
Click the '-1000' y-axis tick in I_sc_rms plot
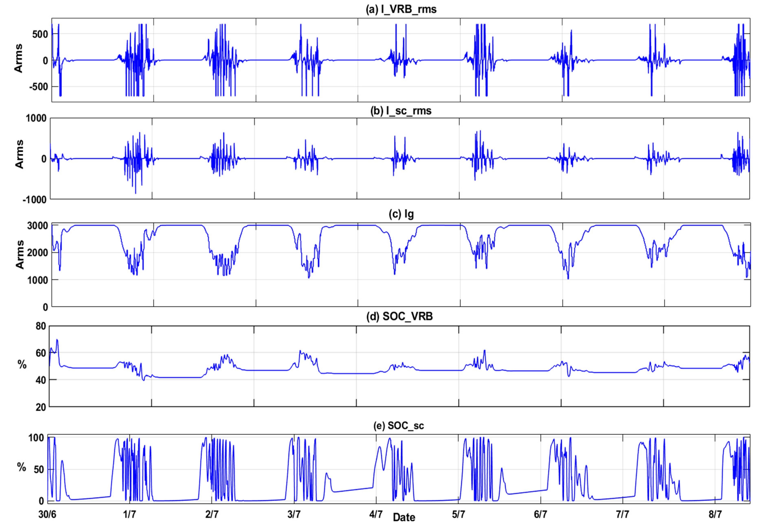[x=34, y=200]
